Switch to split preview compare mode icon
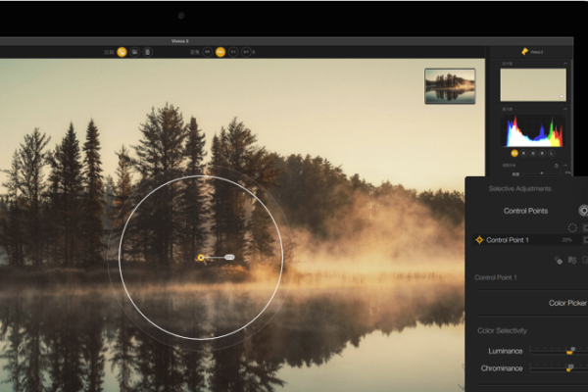 click(x=134, y=52)
